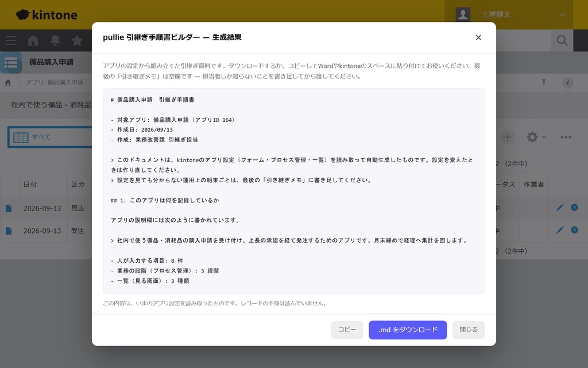Click the heading ## 1. このアプリは何を記録しているか
Screen dimensions: 588x368
(165, 201)
